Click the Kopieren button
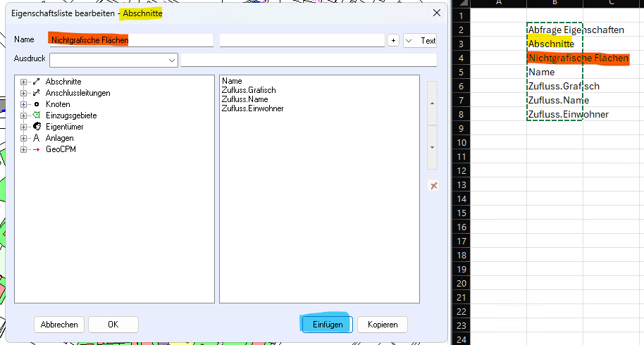This screenshot has height=345, width=644. (383, 325)
